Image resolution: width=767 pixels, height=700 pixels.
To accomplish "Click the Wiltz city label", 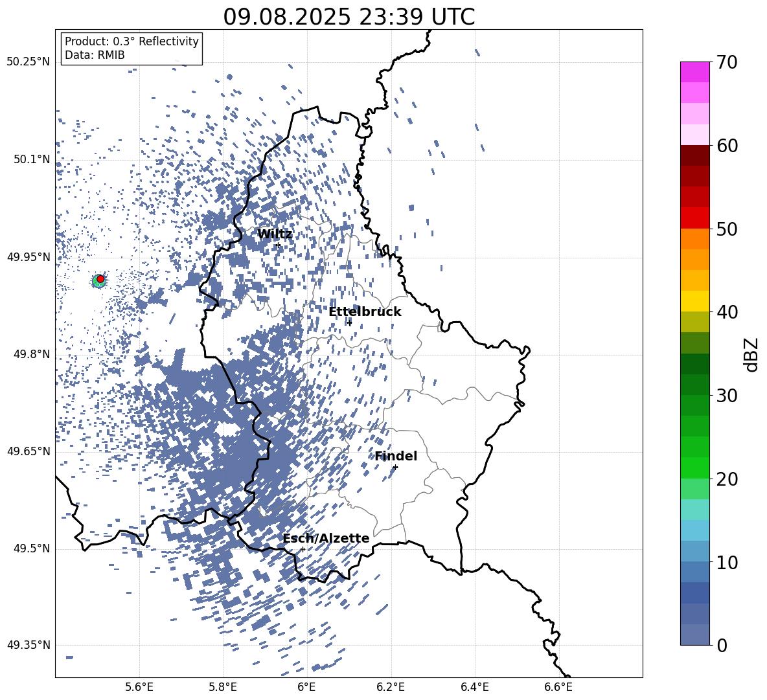I will [x=275, y=234].
